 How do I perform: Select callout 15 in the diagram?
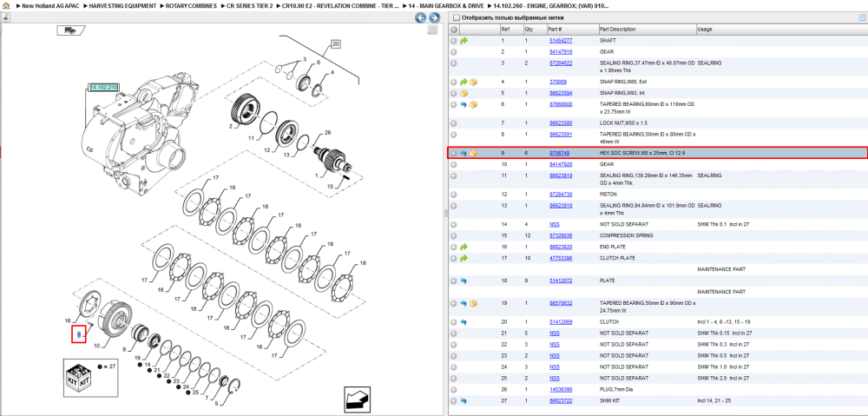[331, 188]
